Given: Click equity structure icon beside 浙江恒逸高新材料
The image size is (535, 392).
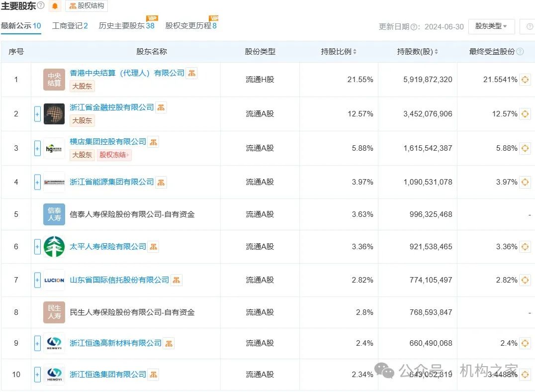Looking at the screenshot, I should coord(169,344).
